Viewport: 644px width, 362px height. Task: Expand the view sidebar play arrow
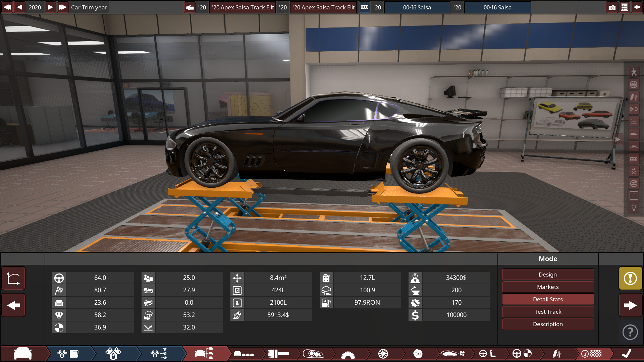pyautogui.click(x=618, y=139)
